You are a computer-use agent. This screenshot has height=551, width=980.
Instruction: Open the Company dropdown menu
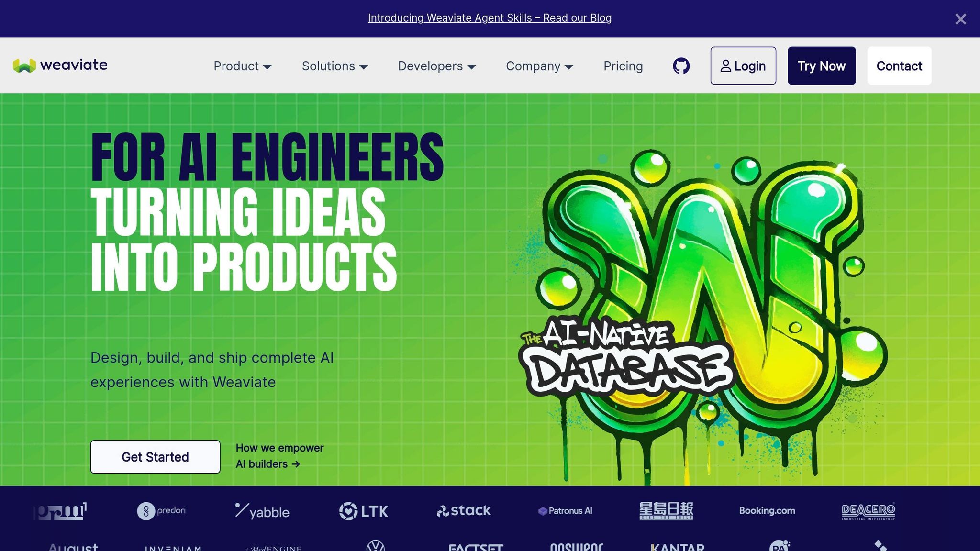[539, 66]
